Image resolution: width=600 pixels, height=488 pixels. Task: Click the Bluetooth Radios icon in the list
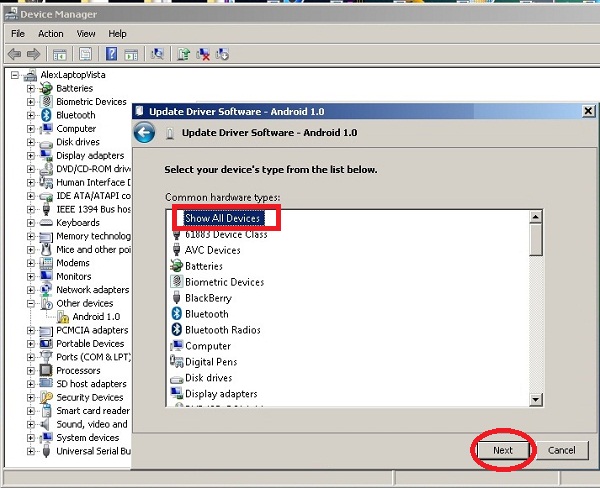(176, 330)
